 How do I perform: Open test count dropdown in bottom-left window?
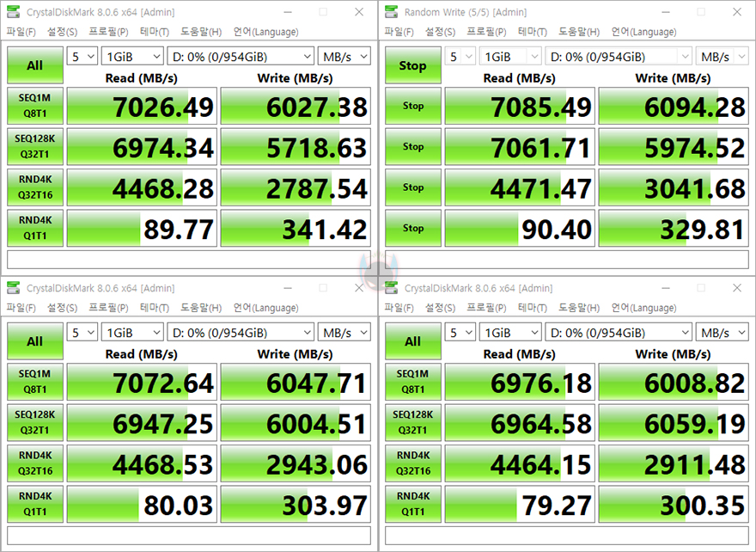82,333
